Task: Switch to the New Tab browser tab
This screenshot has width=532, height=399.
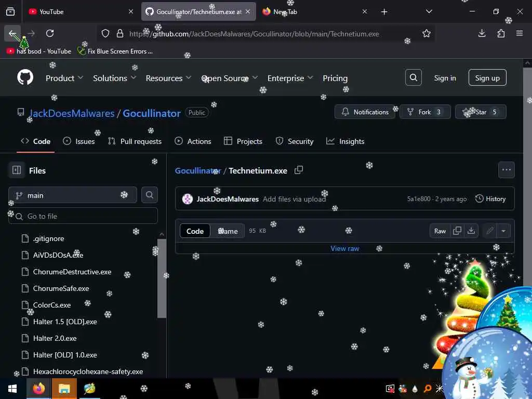Action: pos(314,12)
